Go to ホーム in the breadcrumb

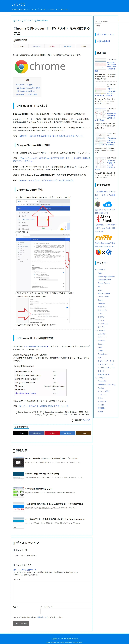point(17,20)
